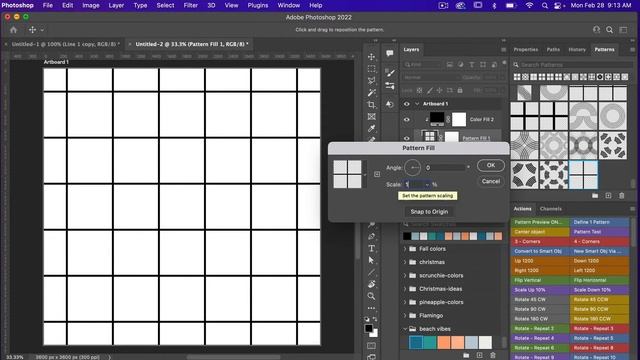Delete swatch trash icon in Swatches panel
This screenshot has width=640, height=360.
(493, 355)
